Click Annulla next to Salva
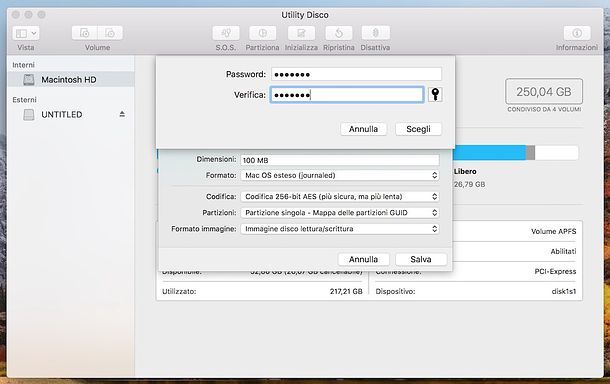610x384 pixels. click(363, 259)
